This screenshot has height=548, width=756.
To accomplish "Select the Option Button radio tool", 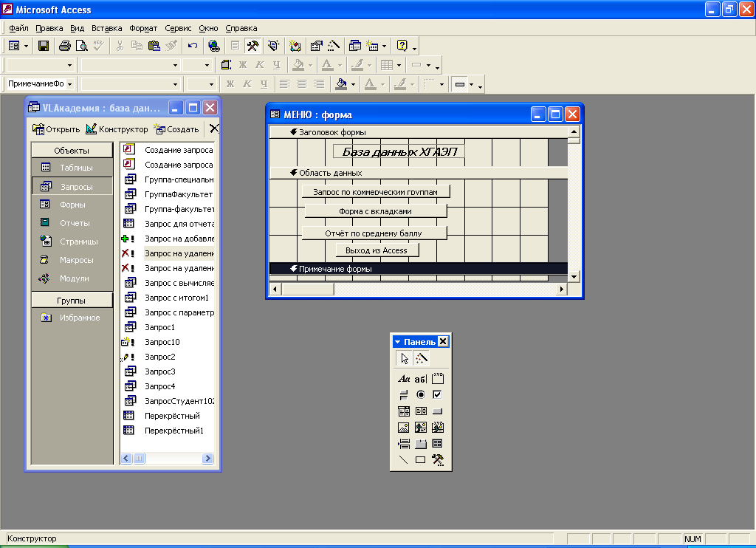I will coord(420,394).
